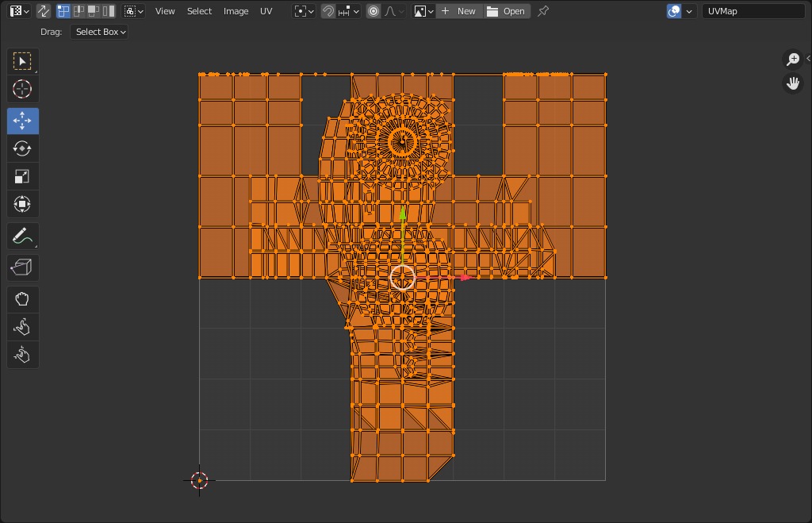Image resolution: width=812 pixels, height=523 pixels.
Task: Open Drag Select Box dropdown
Action: point(99,32)
